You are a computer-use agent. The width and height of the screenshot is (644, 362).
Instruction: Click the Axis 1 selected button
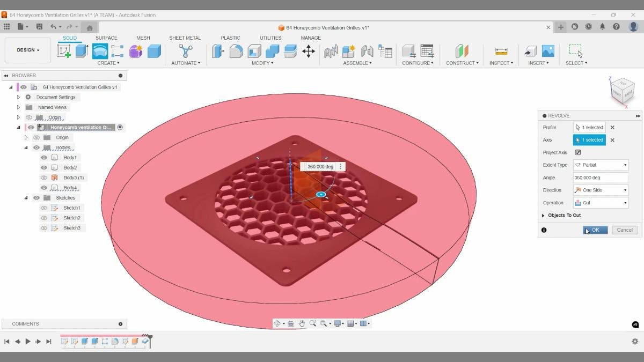589,140
